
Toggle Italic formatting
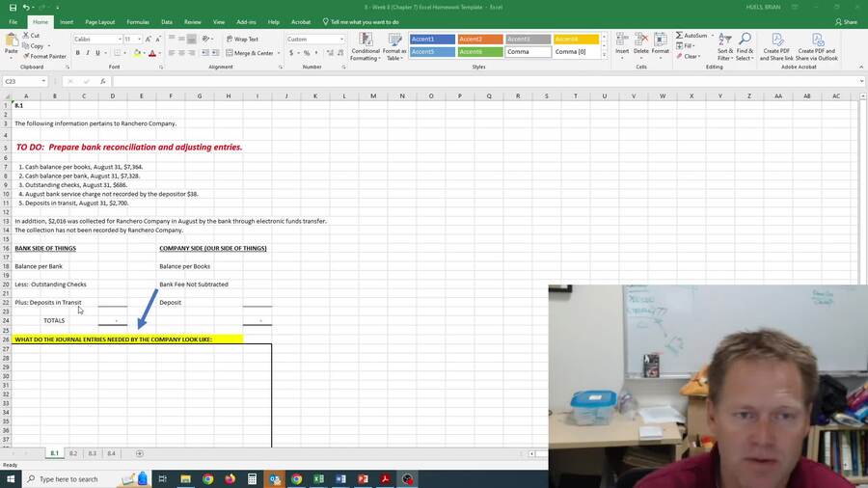[x=88, y=53]
